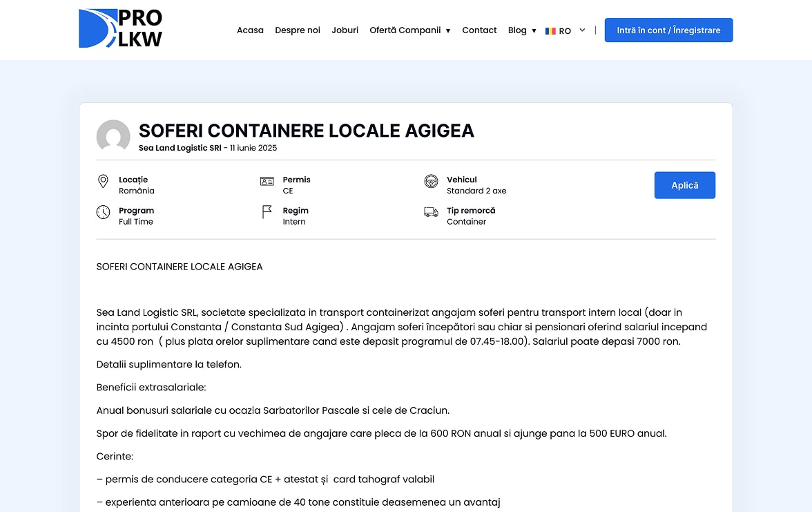The image size is (812, 512).
Task: Click the driver's license Permis icon
Action: [267, 182]
